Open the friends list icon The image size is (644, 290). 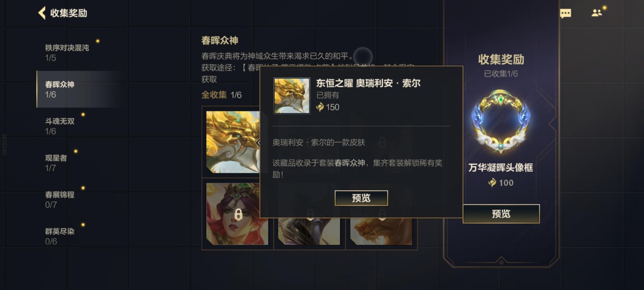[x=597, y=13]
